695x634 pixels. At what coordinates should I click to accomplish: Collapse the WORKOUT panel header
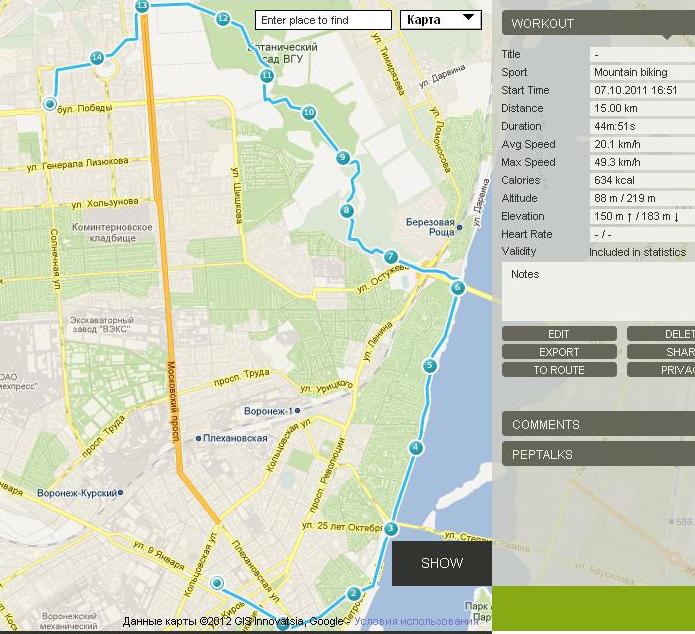598,23
